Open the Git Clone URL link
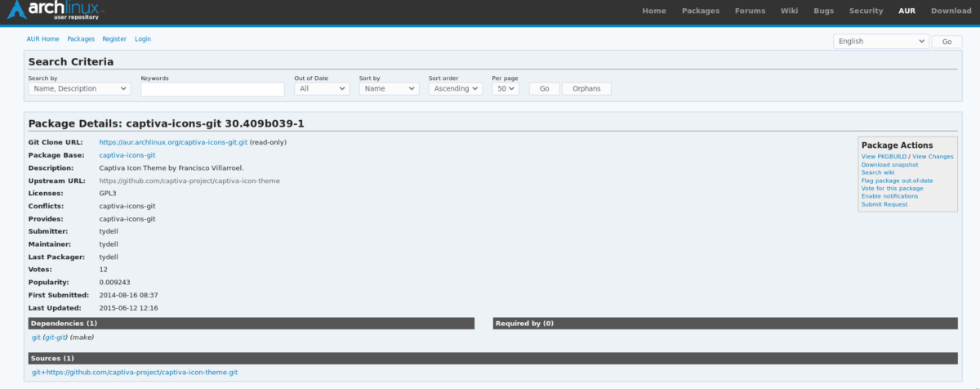 (x=173, y=142)
